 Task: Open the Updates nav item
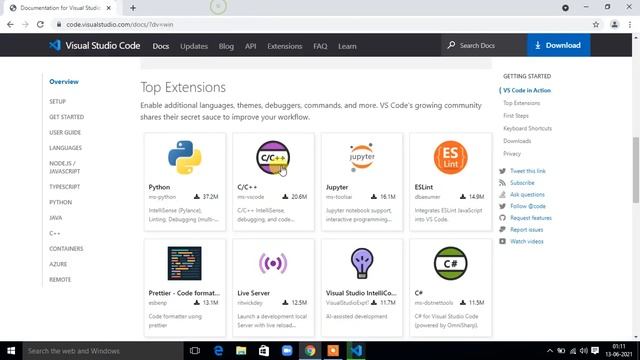(194, 46)
